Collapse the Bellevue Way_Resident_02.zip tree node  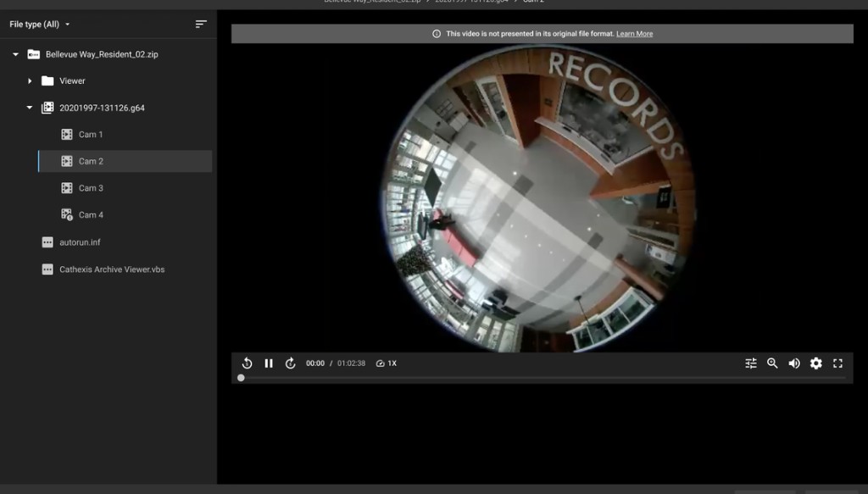point(14,53)
